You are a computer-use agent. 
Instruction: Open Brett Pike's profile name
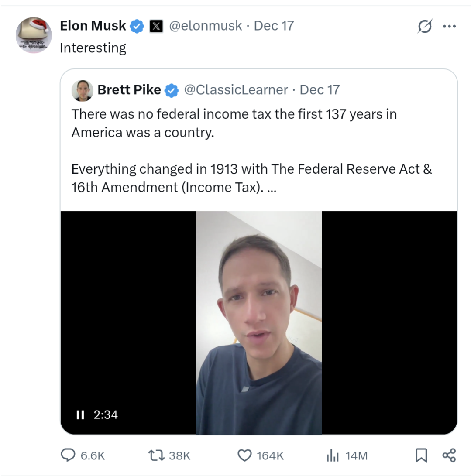(129, 90)
